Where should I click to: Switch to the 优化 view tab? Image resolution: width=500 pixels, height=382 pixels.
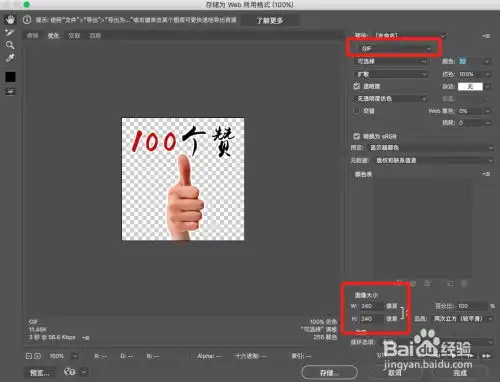point(53,36)
